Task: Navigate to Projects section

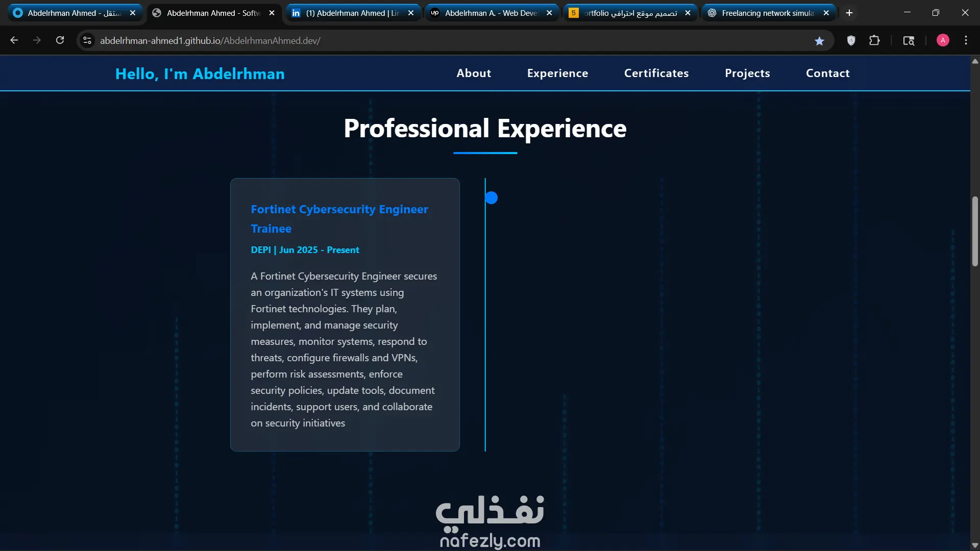Action: pos(747,73)
